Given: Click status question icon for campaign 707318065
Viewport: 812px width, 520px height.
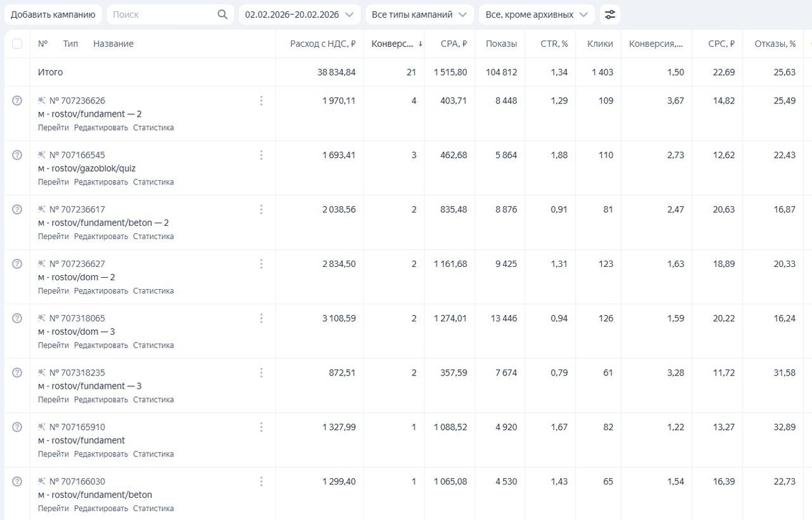Looking at the screenshot, I should 17,318.
